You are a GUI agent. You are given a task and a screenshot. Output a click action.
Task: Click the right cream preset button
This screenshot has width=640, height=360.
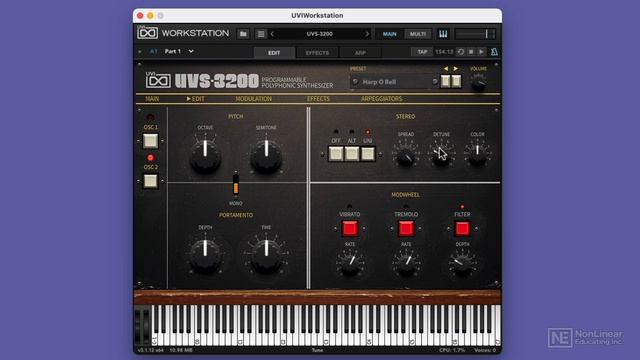456,81
